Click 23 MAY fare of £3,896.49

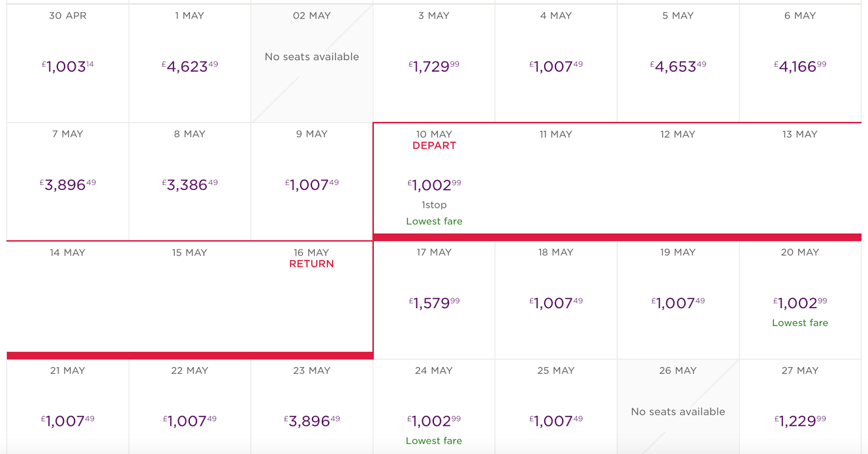(312, 407)
